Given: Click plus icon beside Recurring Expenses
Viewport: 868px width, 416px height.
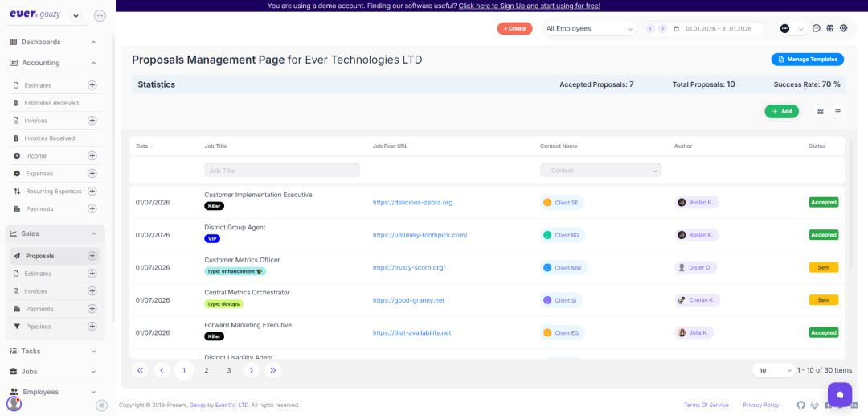Looking at the screenshot, I should (x=92, y=192).
